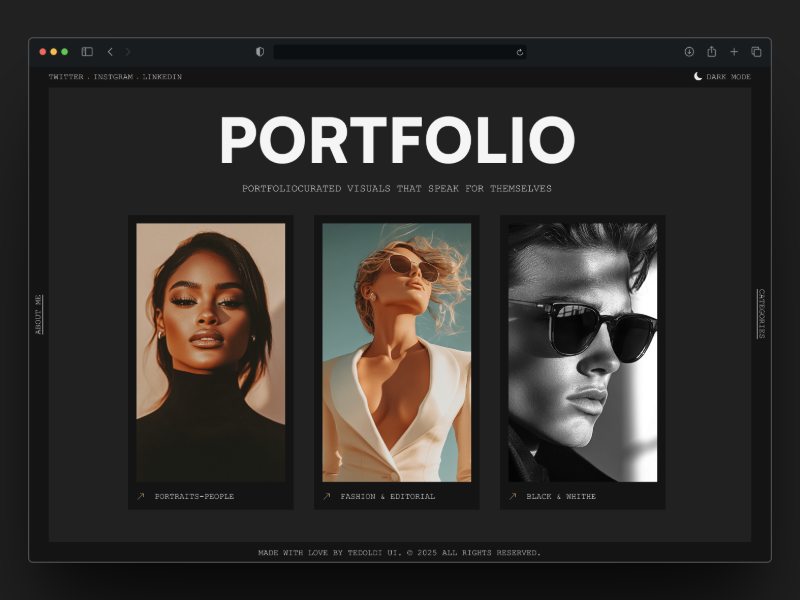Click the share icon

[x=711, y=51]
